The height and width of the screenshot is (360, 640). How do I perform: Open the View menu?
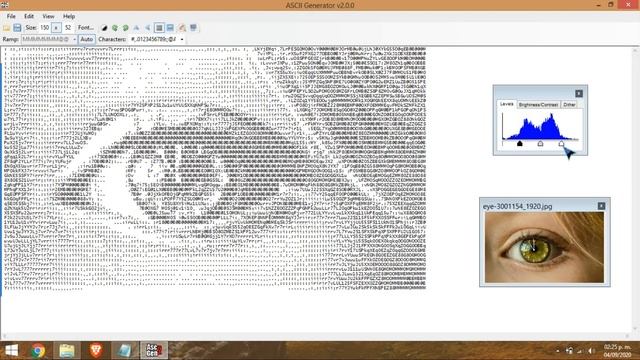click(48, 16)
